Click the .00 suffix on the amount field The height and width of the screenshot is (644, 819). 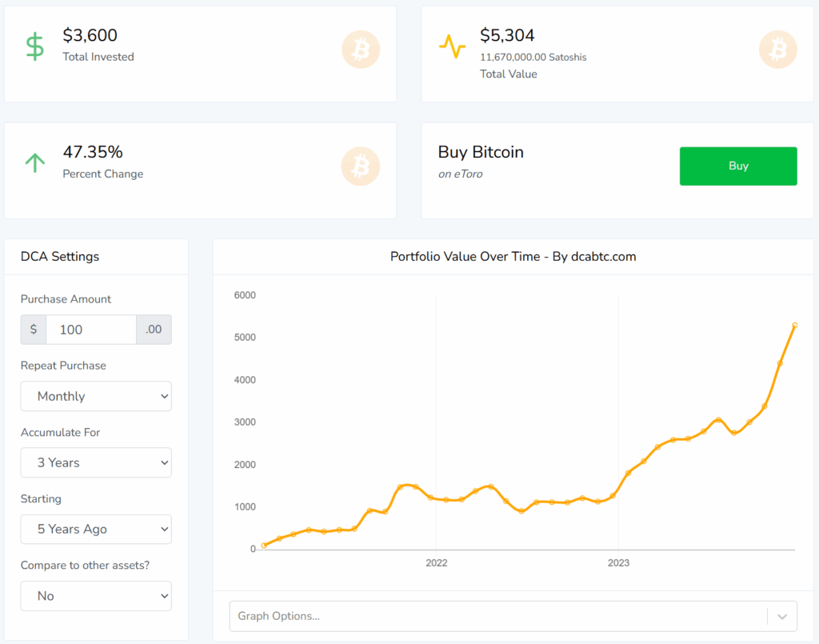click(x=154, y=329)
